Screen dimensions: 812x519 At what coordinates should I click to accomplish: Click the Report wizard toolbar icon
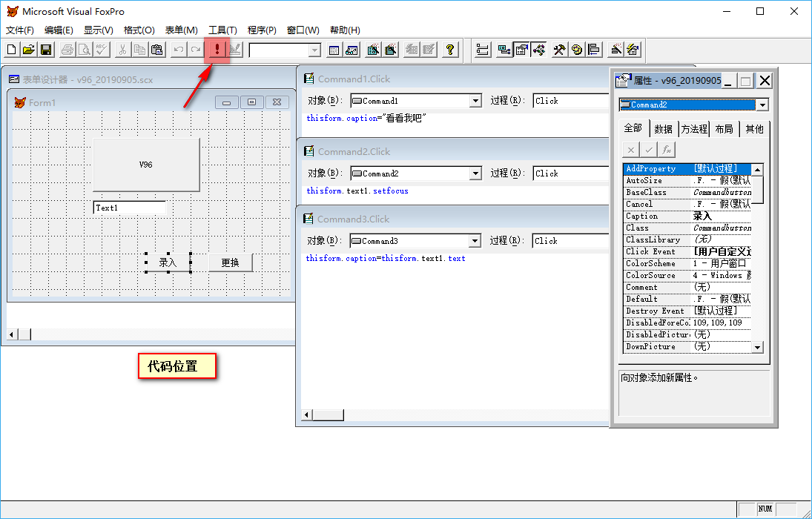click(x=391, y=50)
